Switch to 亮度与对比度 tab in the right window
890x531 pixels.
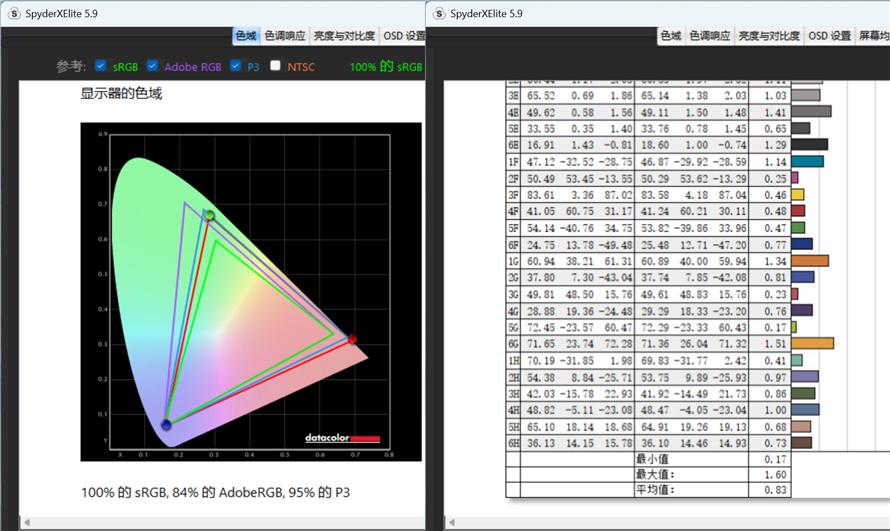click(769, 36)
